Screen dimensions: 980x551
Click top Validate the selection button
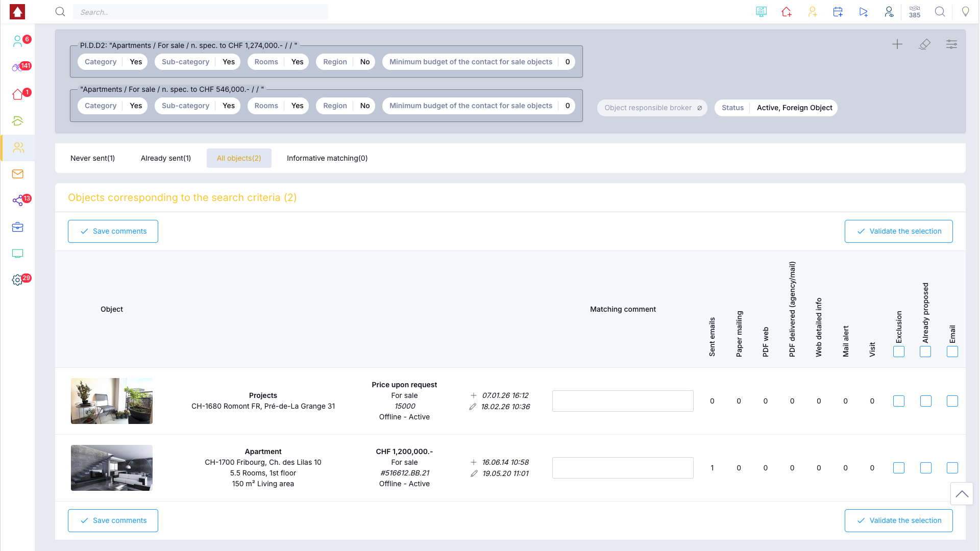click(x=899, y=231)
